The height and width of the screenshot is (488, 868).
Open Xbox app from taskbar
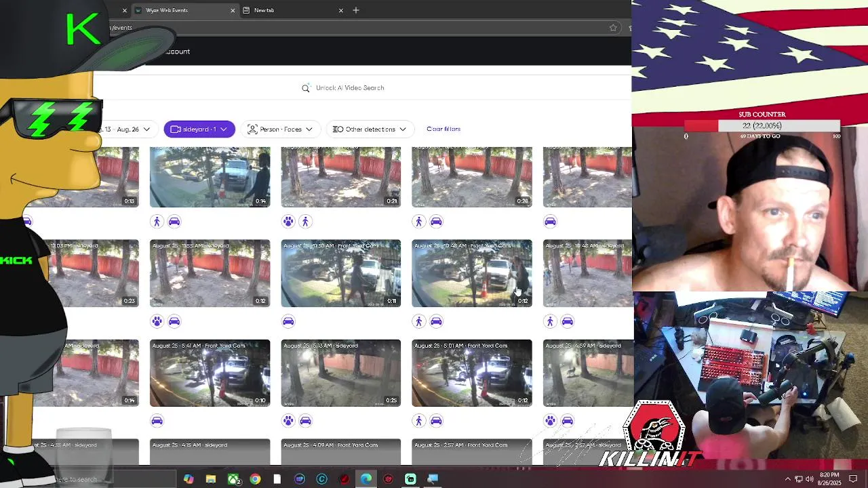233,479
